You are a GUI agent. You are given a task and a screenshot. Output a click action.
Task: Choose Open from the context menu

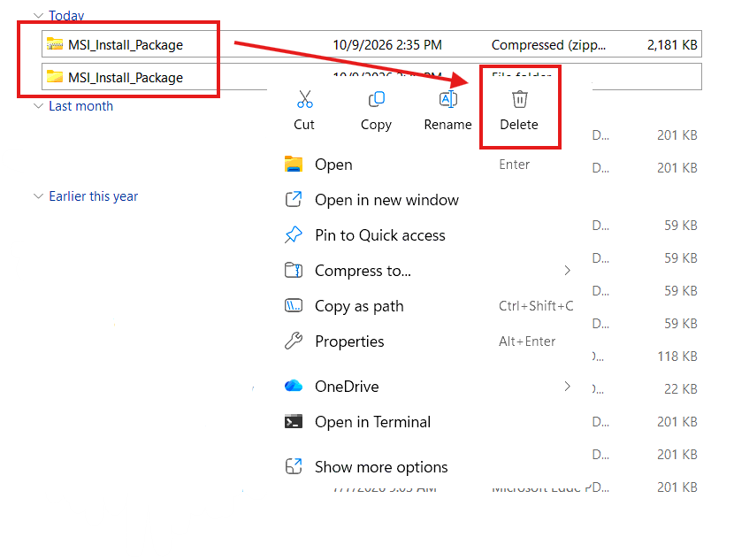[333, 165]
